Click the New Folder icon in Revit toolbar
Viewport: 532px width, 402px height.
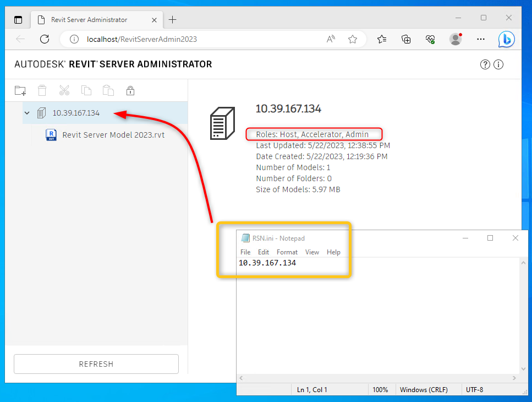point(20,91)
